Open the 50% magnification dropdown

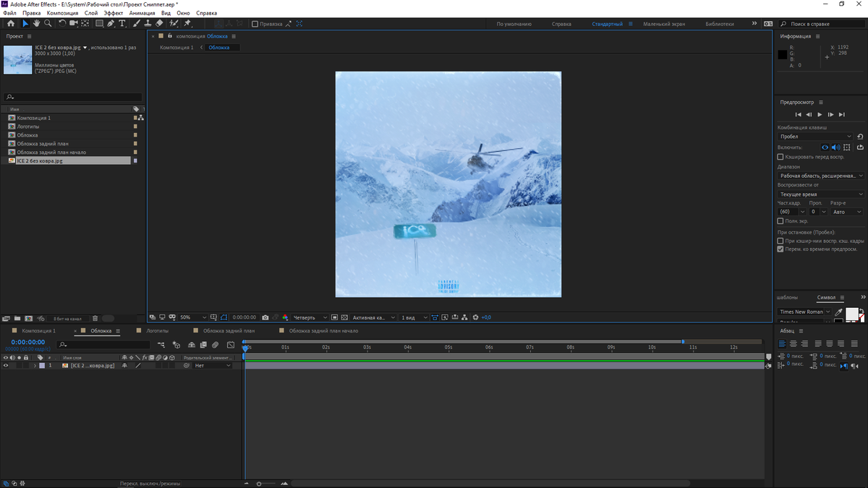pyautogui.click(x=195, y=317)
